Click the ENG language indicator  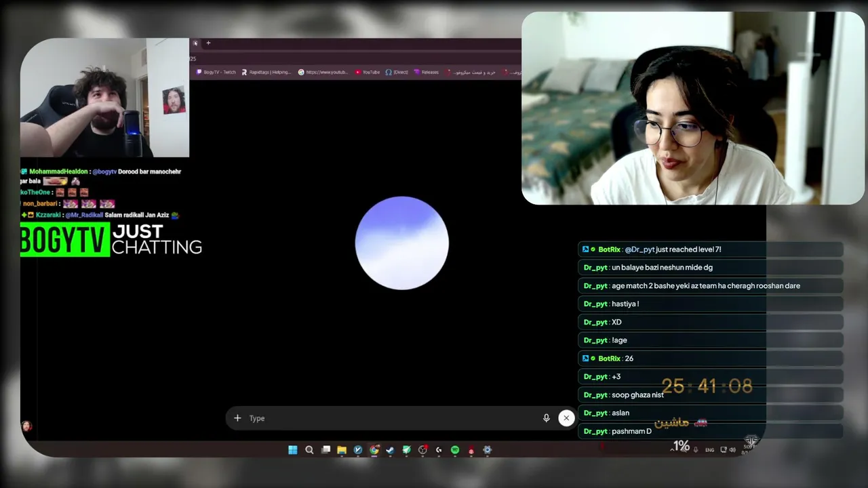tap(709, 450)
